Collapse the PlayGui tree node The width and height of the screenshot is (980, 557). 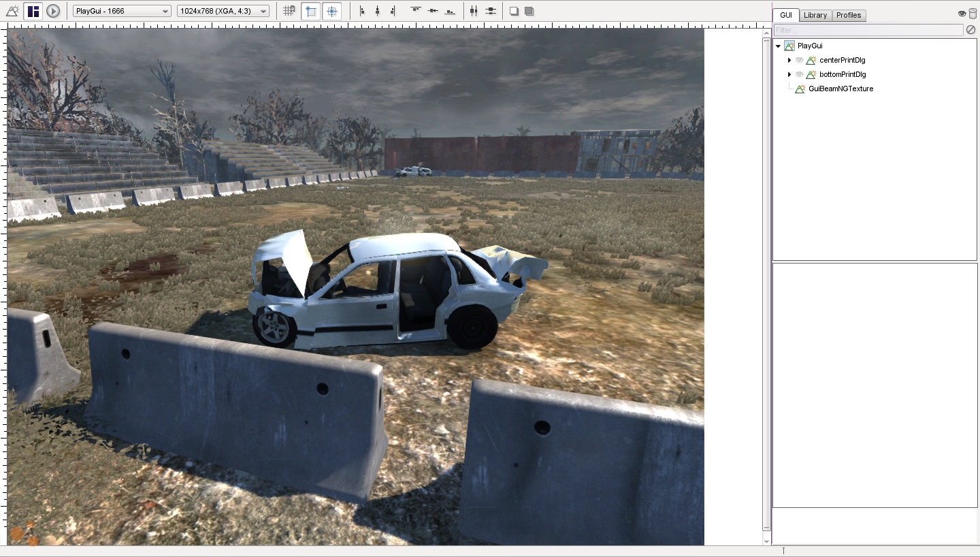pos(779,46)
